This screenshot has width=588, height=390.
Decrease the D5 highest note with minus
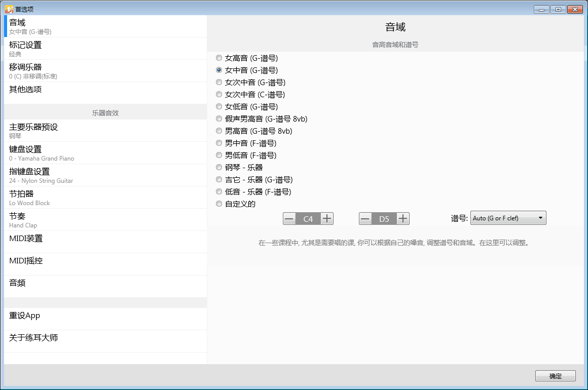coord(365,219)
